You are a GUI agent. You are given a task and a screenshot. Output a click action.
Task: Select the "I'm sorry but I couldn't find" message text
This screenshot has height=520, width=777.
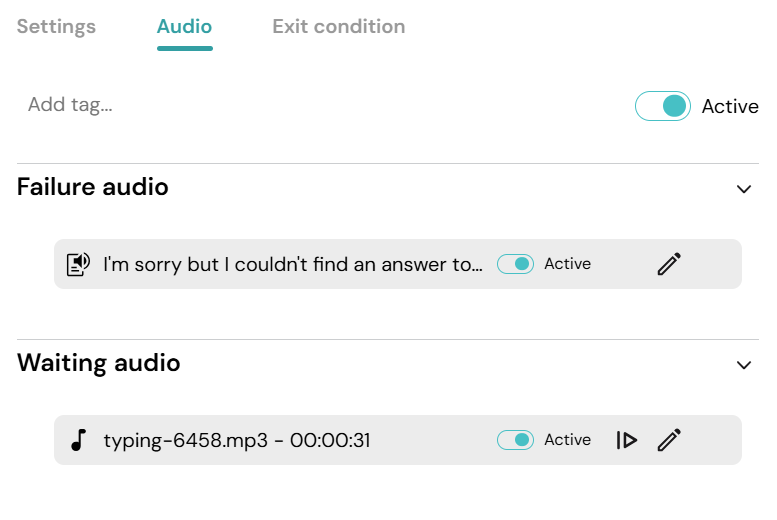[293, 264]
